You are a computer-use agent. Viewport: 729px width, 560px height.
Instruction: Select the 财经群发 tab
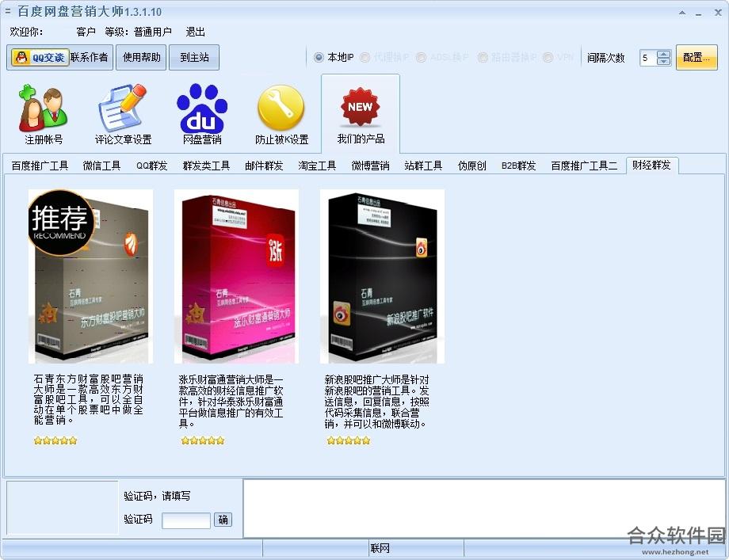(651, 165)
